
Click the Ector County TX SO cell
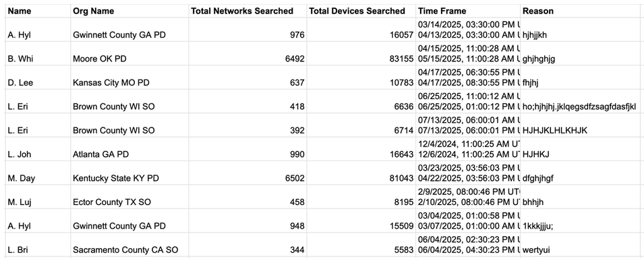(x=129, y=196)
